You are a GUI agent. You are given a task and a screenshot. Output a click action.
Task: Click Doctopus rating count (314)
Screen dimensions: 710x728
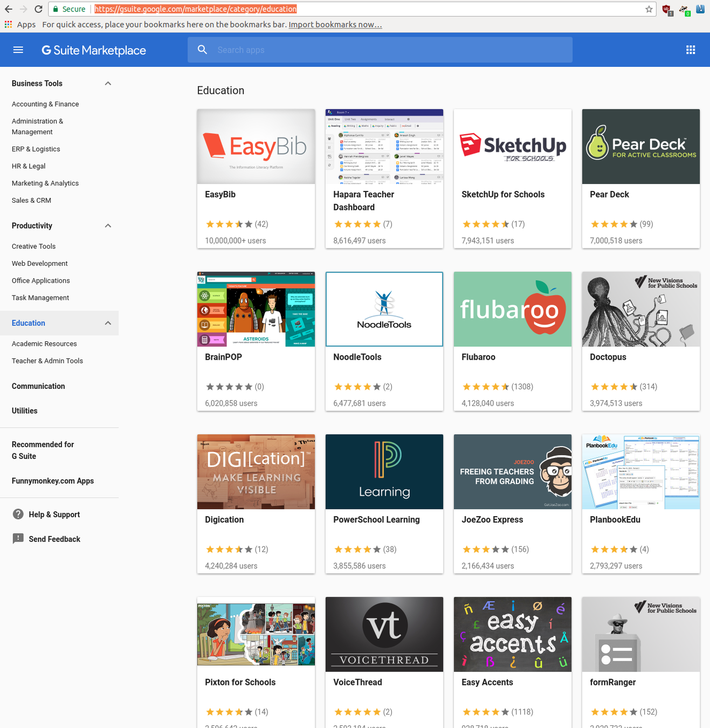pos(649,387)
